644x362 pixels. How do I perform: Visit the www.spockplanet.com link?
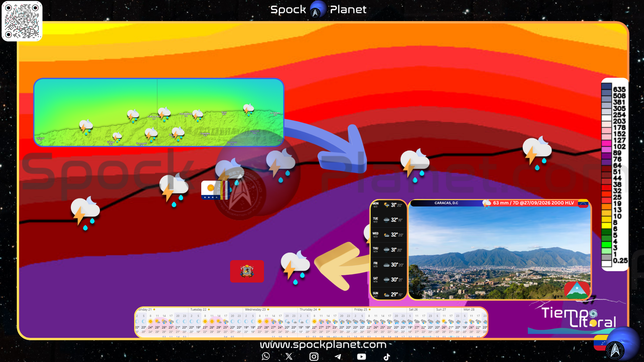click(323, 345)
